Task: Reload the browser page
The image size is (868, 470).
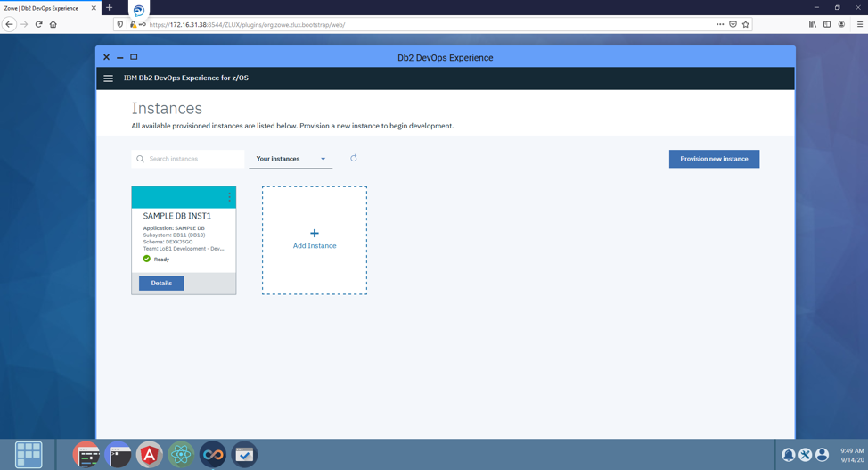Action: (38, 24)
